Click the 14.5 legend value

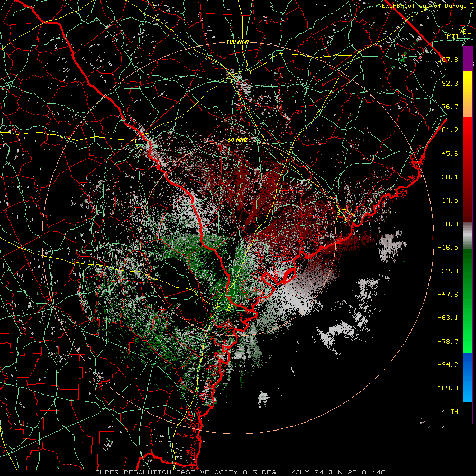coord(450,200)
